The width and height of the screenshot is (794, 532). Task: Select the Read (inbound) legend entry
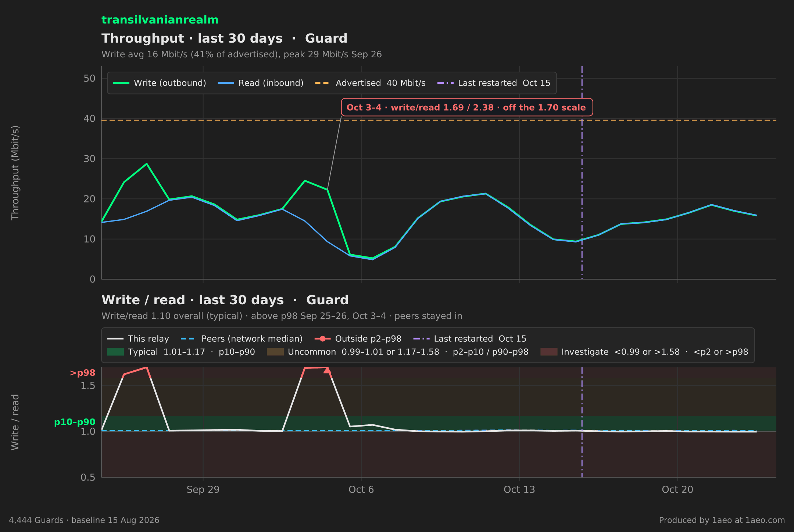coord(261,83)
